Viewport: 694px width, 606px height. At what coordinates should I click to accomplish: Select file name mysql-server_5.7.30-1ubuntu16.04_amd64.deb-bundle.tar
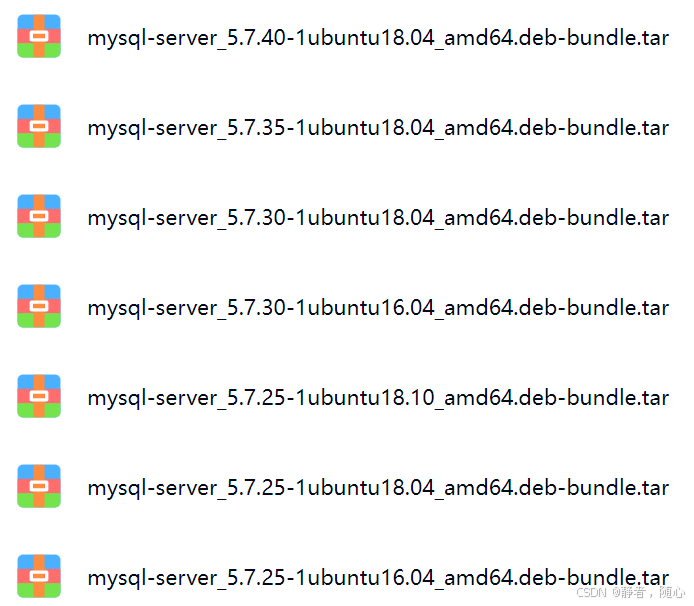[378, 308]
